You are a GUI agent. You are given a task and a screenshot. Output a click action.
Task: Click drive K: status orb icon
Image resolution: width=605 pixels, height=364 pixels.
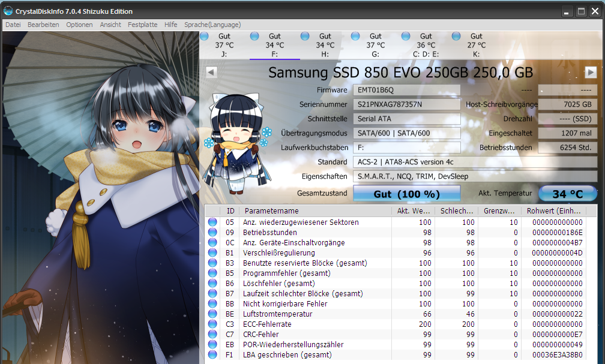click(456, 36)
